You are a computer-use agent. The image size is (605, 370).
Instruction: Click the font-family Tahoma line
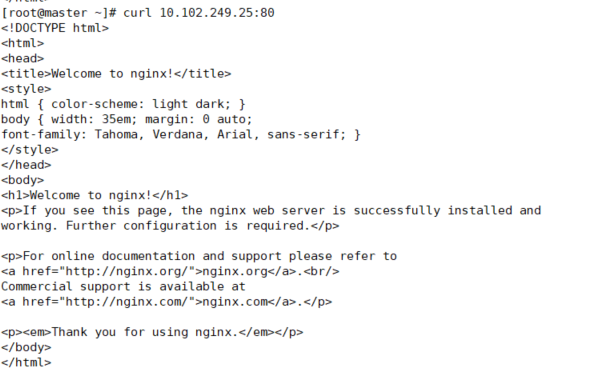181,134
